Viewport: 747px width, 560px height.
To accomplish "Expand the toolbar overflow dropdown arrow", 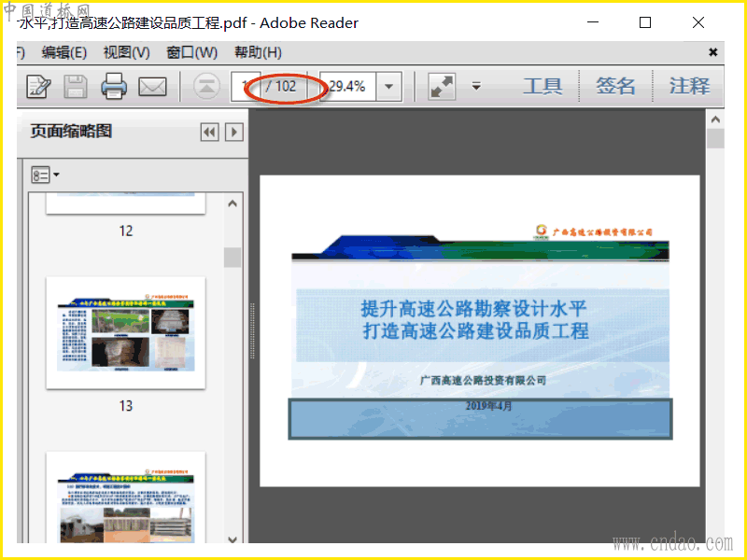I will click(476, 87).
